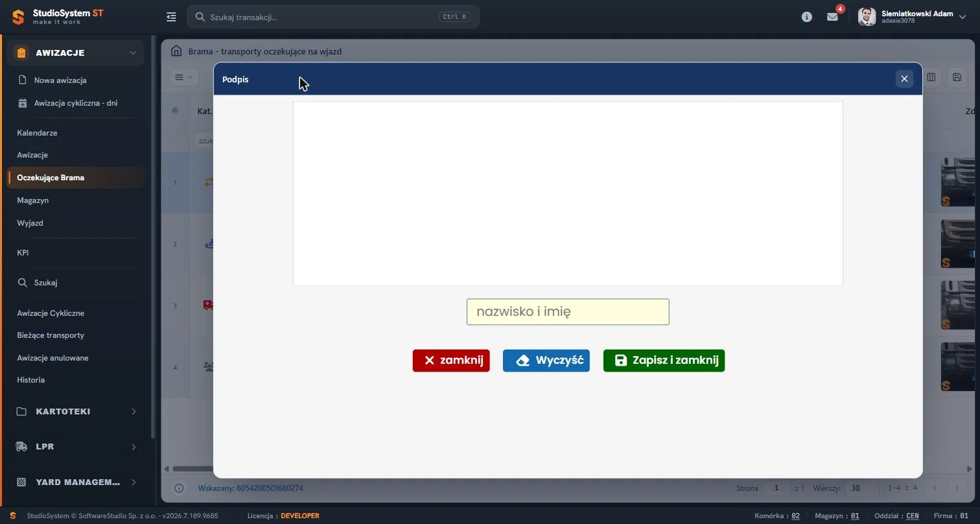This screenshot has height=524, width=980.
Task: Click the user avatar picture
Action: [x=867, y=17]
